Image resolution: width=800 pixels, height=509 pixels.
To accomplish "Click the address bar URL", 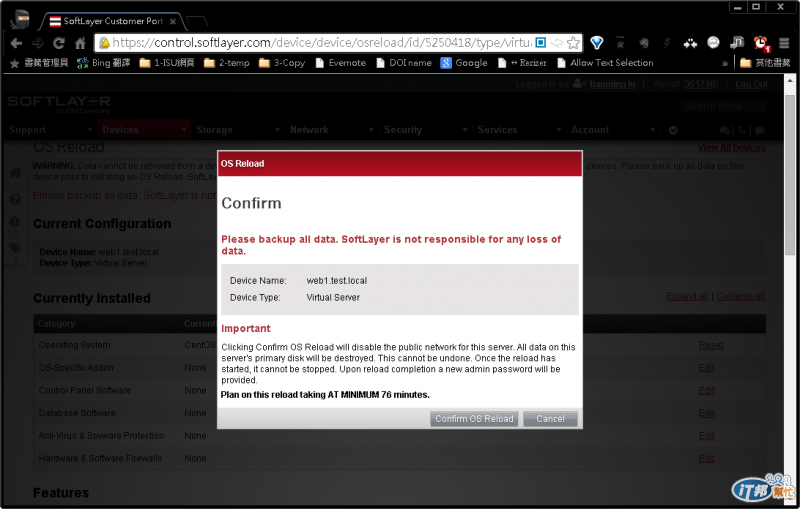I will 321,42.
